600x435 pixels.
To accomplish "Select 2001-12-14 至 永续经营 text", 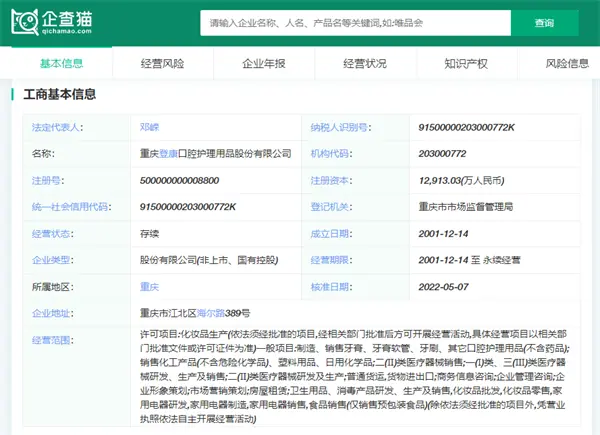I will (x=470, y=260).
